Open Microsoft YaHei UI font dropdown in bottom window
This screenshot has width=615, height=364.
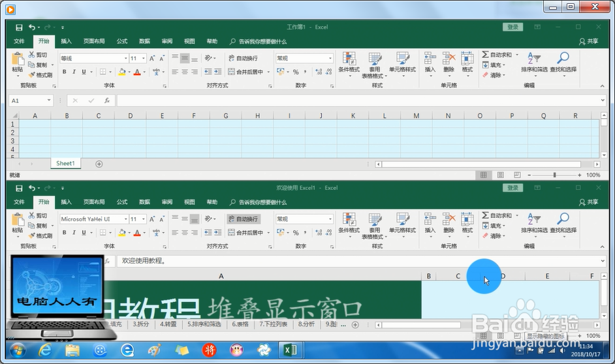(x=125, y=219)
